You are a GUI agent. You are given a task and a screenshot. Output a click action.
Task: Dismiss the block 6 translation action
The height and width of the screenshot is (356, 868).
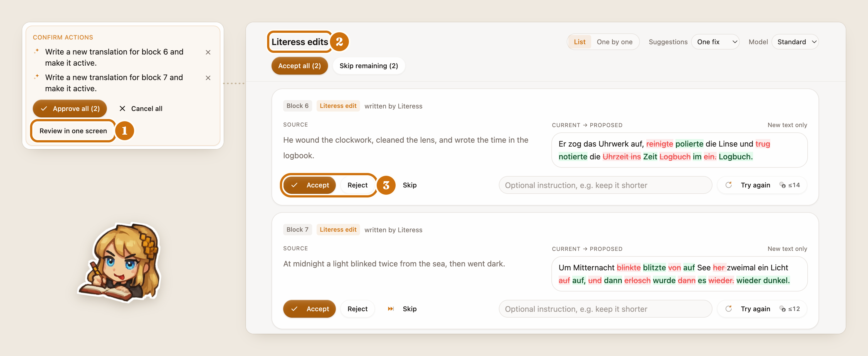[208, 52]
